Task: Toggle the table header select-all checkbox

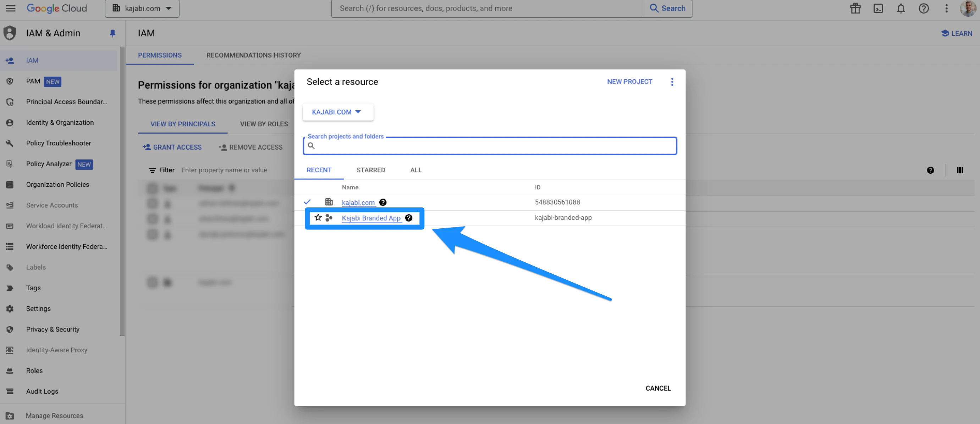Action: (x=152, y=188)
